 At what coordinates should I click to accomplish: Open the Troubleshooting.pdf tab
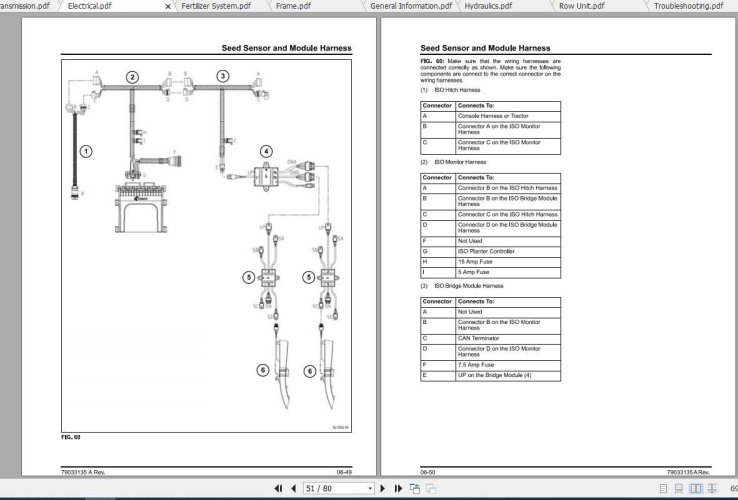[689, 6]
